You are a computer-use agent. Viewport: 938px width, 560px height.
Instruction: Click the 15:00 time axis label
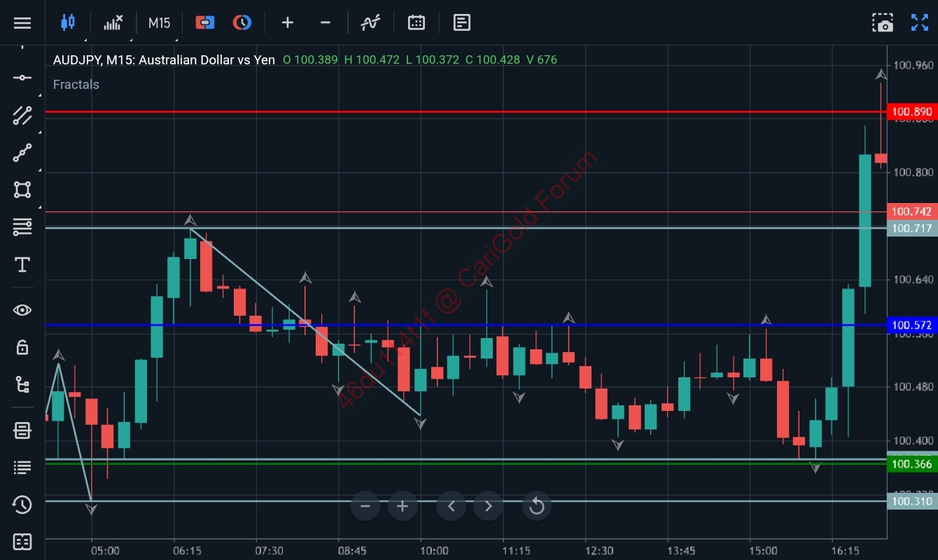763,550
